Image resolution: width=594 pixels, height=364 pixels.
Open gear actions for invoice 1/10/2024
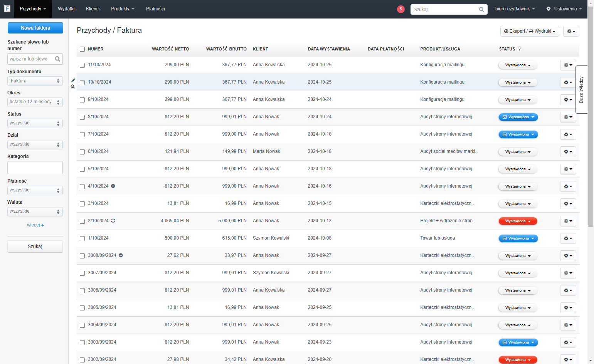tap(568, 238)
